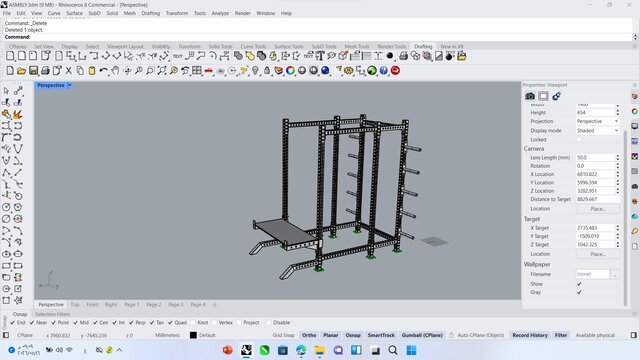
Task: Click the Cut scissors icon
Action: [69, 71]
